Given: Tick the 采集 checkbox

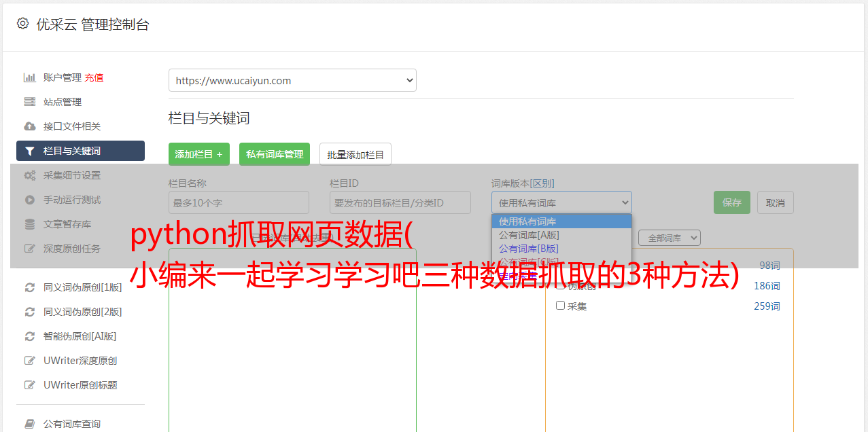Looking at the screenshot, I should click(561, 306).
